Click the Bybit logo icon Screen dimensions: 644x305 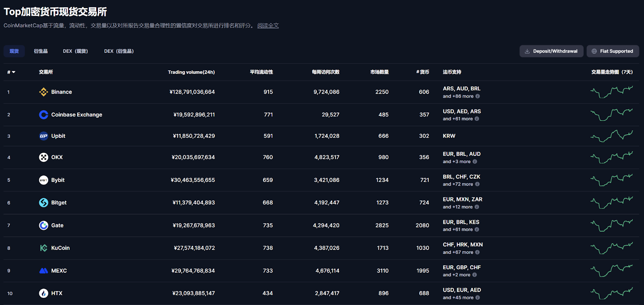43,180
